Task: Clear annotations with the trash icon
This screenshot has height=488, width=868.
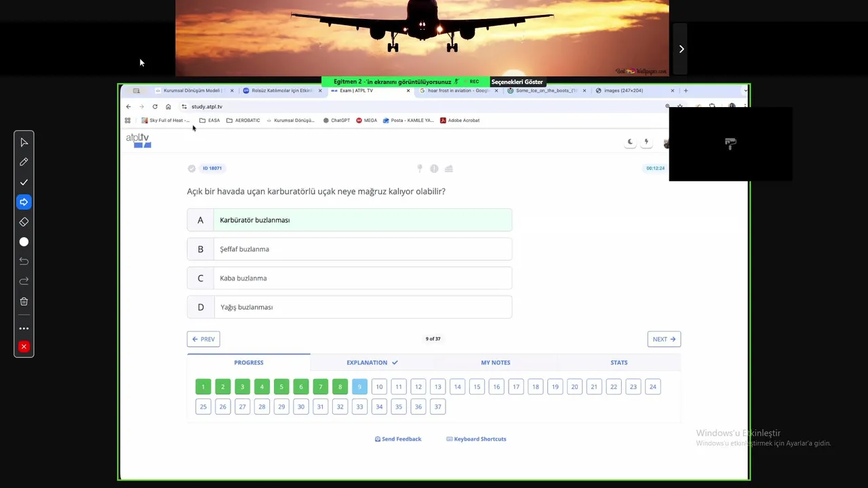Action: [x=24, y=301]
